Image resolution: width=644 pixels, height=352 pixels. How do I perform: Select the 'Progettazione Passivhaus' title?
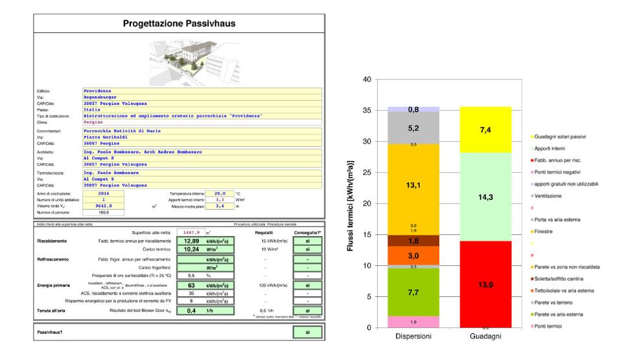pyautogui.click(x=179, y=23)
